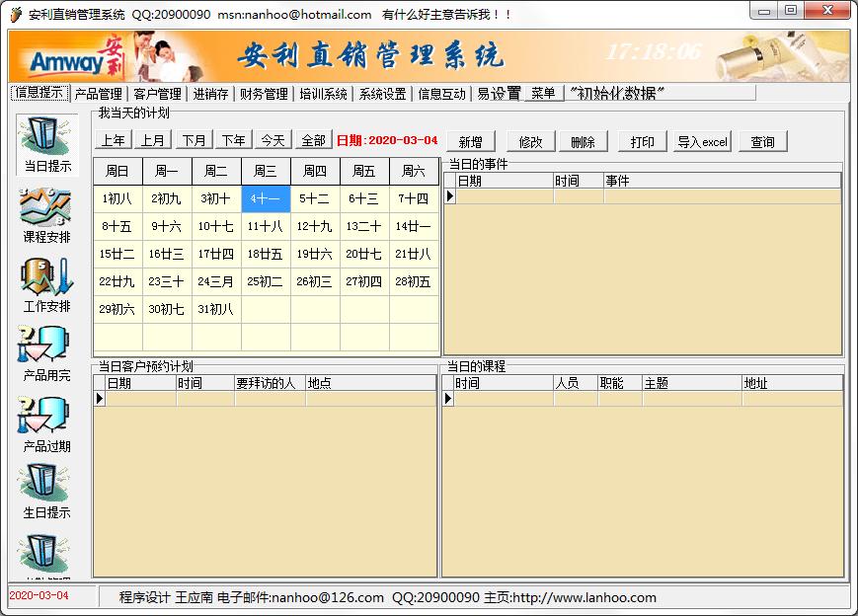Open the 客户管理 menu
Image resolution: width=858 pixels, height=616 pixels.
click(158, 94)
